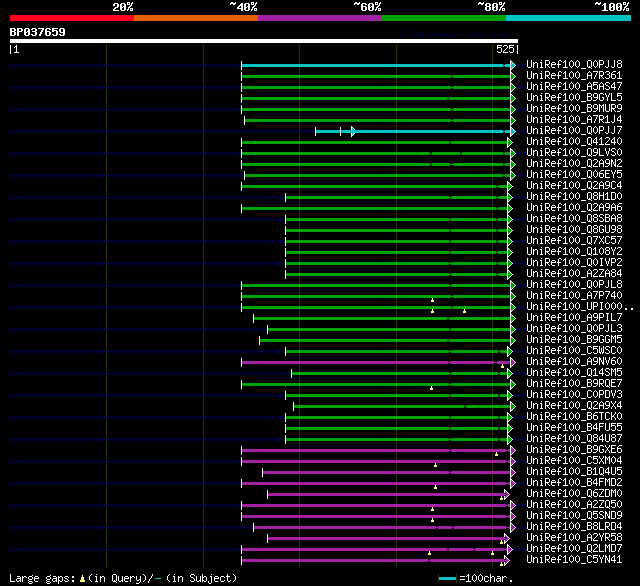
Task: Click the purple ~60% identity legend bar
Action: coord(320,18)
